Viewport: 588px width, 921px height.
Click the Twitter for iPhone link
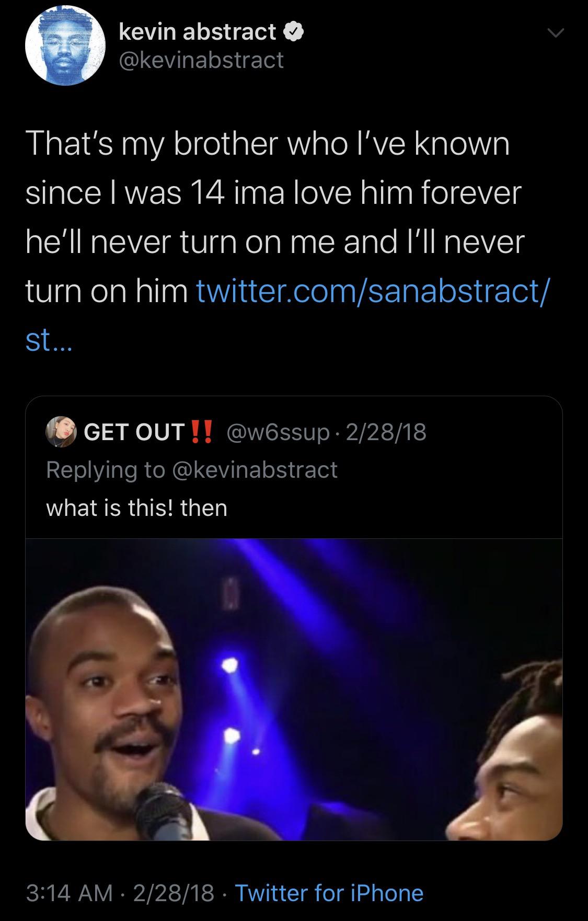(329, 893)
